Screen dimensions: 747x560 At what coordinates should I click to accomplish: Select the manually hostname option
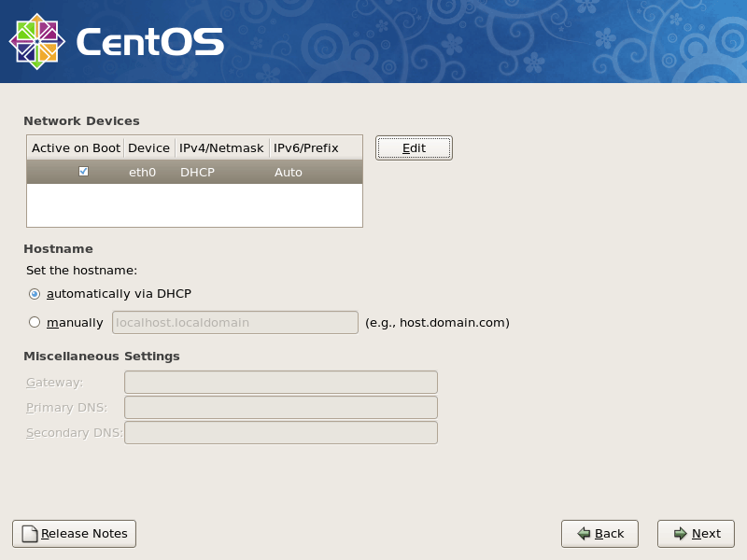tap(35, 322)
